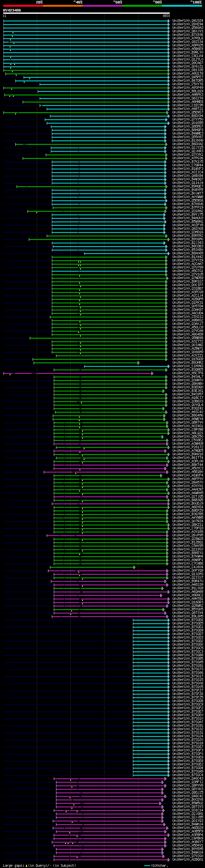Select UniRef100_Q55087 entry
205x868 pixels.
[187, 137]
